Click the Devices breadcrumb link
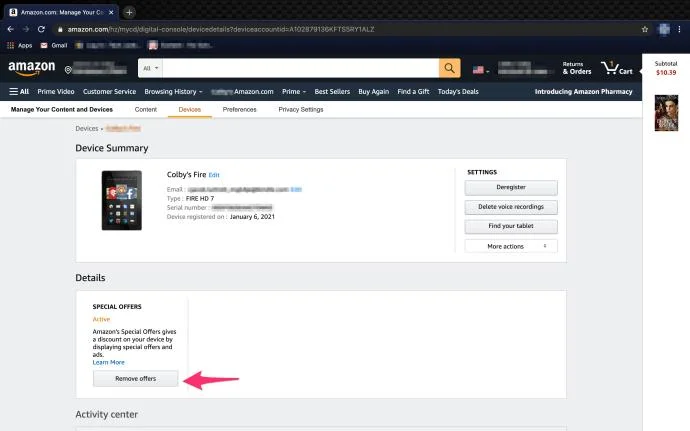 [87, 129]
